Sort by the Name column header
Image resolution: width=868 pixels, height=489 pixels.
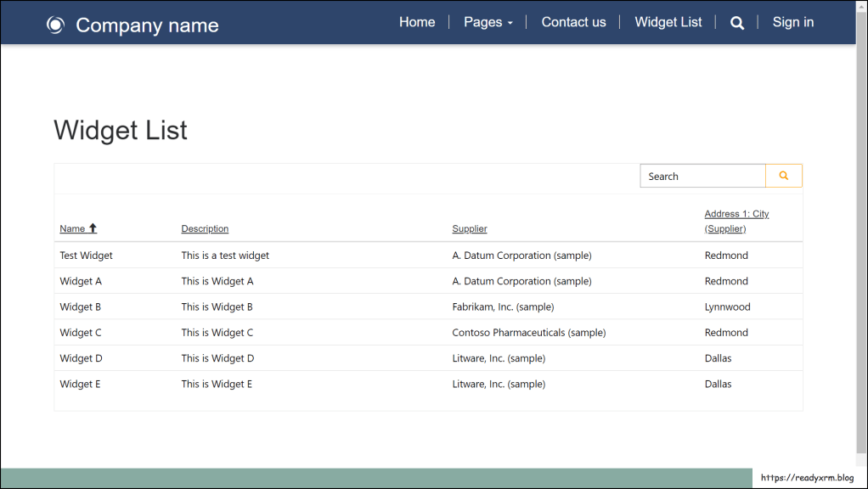(x=72, y=229)
